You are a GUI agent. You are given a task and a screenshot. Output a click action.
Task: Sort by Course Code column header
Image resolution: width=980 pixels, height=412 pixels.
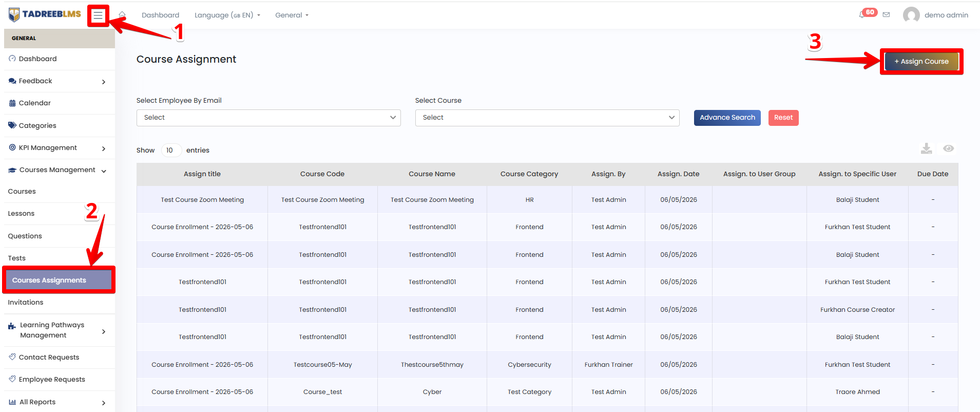point(322,174)
